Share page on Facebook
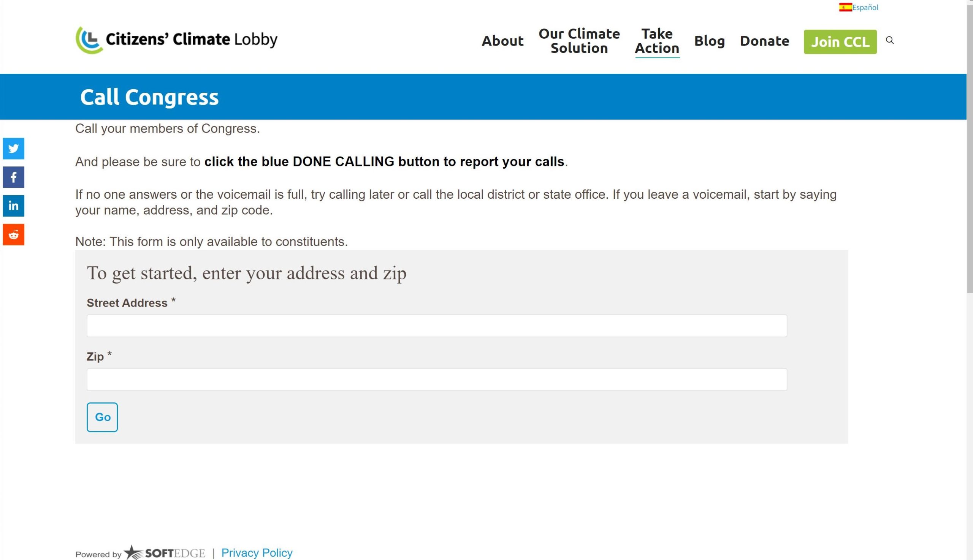 pos(13,177)
